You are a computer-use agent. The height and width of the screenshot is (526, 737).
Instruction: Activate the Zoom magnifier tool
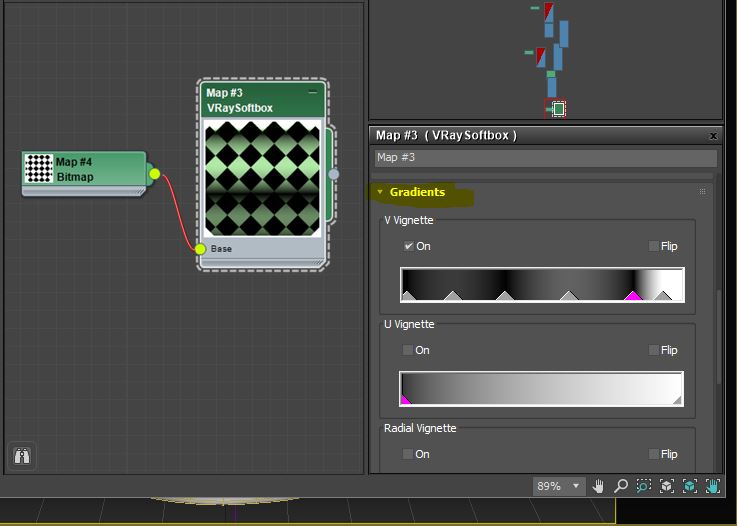coord(621,486)
